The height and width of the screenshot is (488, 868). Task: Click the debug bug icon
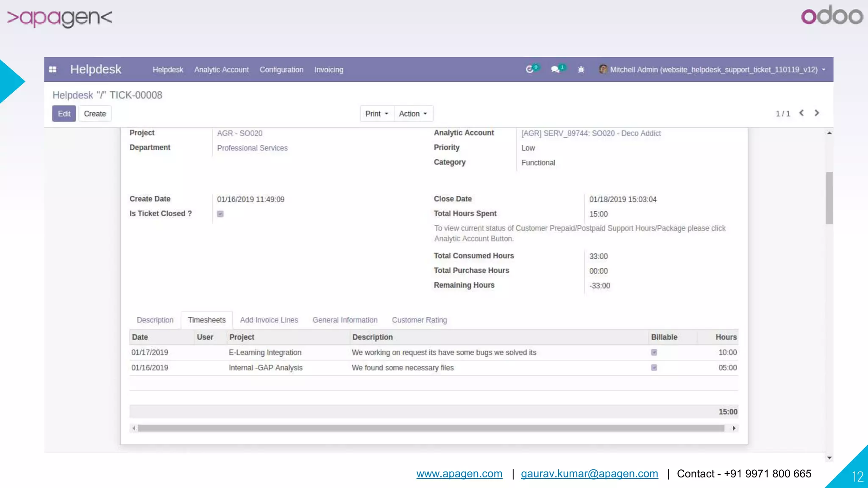(x=581, y=69)
